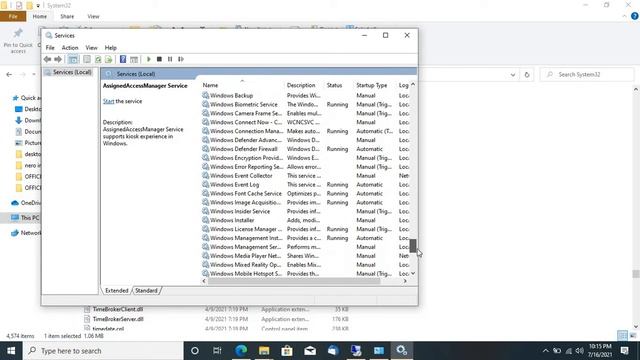Click the Windows Connect Now service icon

click(x=205, y=122)
